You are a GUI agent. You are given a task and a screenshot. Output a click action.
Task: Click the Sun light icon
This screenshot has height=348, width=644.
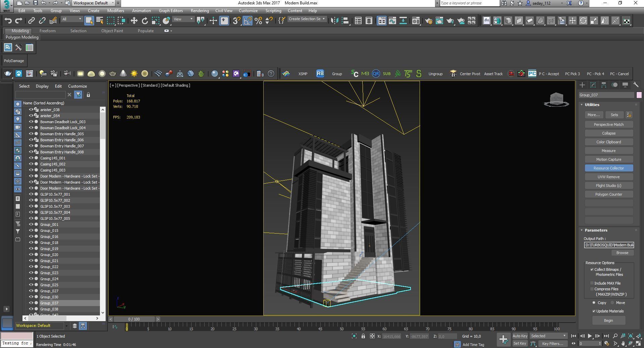(134, 73)
